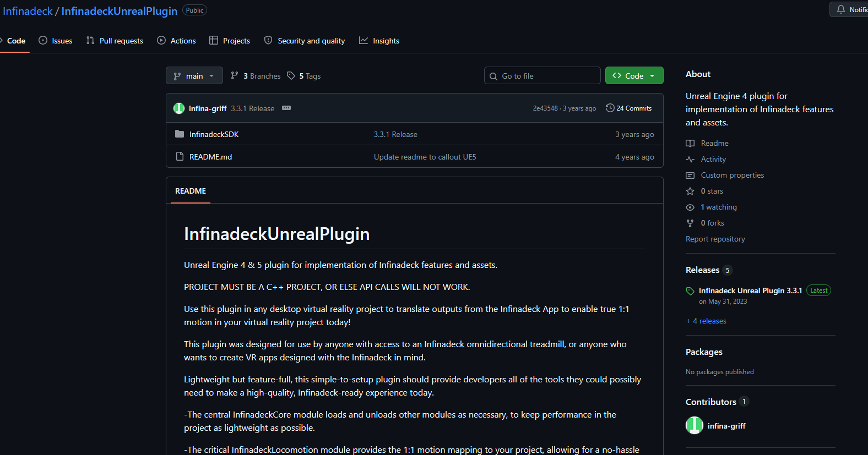Image resolution: width=868 pixels, height=455 pixels.
Task: Show the + 4 releases link
Action: tap(706, 321)
